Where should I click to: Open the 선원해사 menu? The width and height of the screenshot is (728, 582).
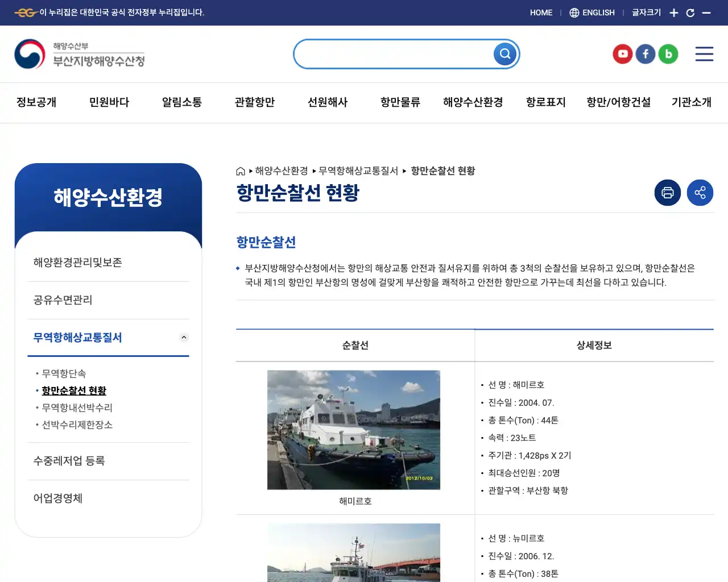coord(328,102)
